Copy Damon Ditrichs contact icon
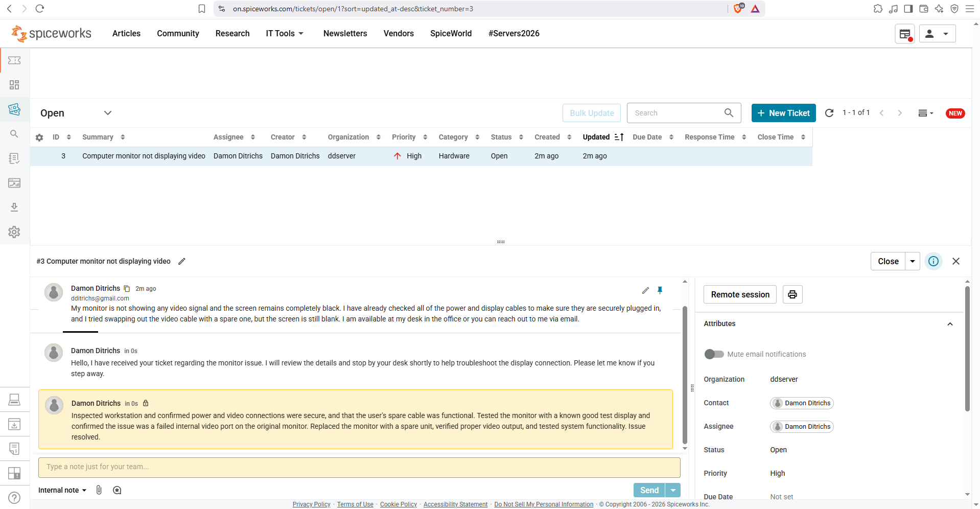 coord(127,289)
